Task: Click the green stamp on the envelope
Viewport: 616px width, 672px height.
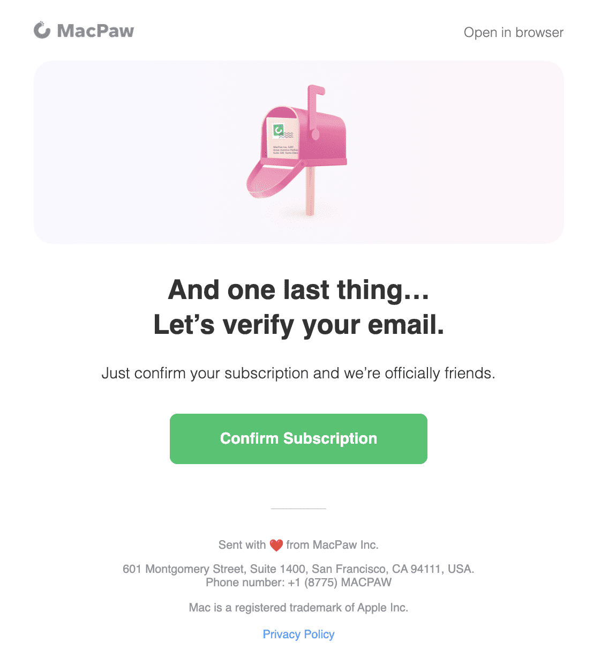Action: 279,130
